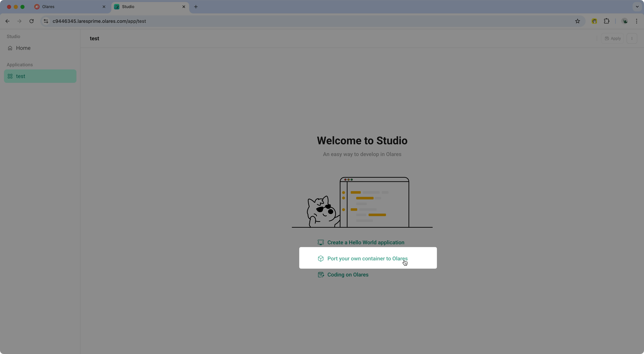Click the Home icon in the sidebar

pos(10,48)
